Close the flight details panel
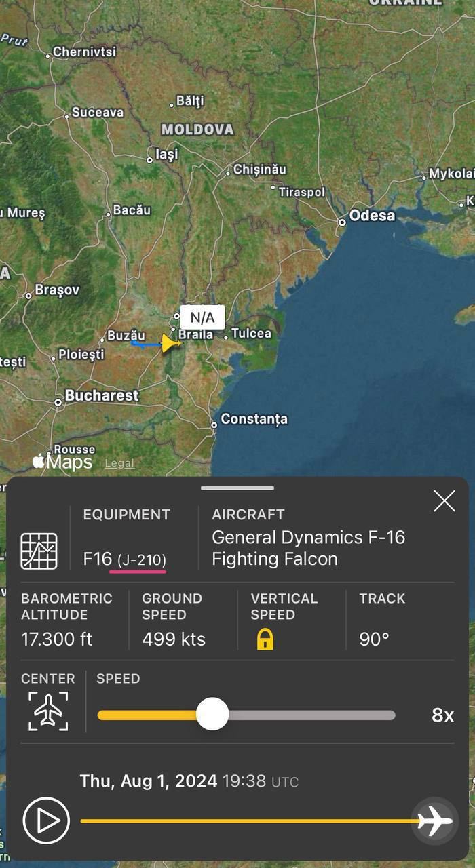 click(444, 501)
